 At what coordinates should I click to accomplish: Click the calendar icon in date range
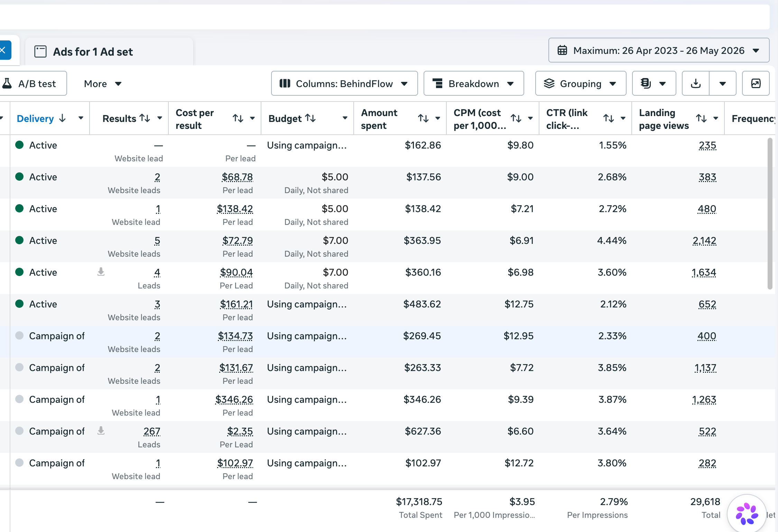[x=562, y=50]
